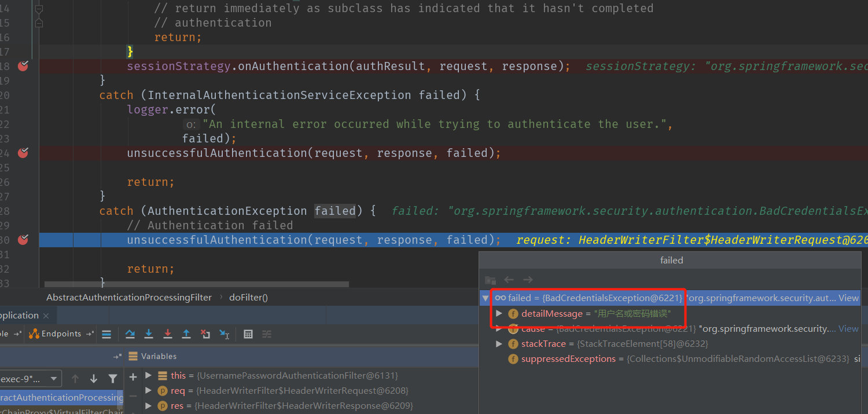Viewport: 868px width, 414px height.
Task: Expand the detailMessage field node
Action: click(x=499, y=313)
